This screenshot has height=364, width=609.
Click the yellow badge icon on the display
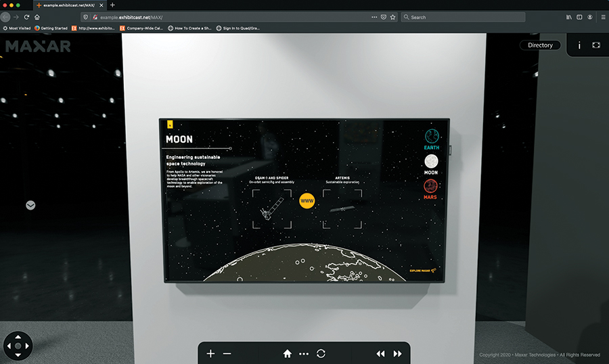pos(170,124)
